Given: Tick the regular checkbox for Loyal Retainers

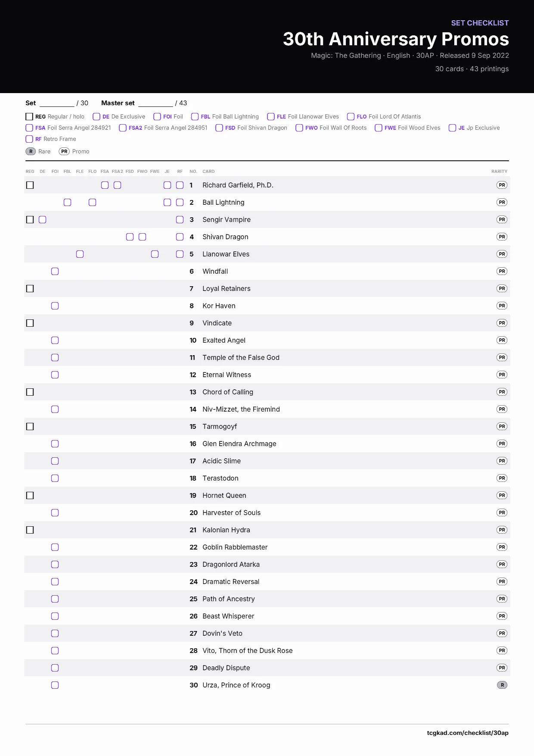Looking at the screenshot, I should click(x=30, y=288).
